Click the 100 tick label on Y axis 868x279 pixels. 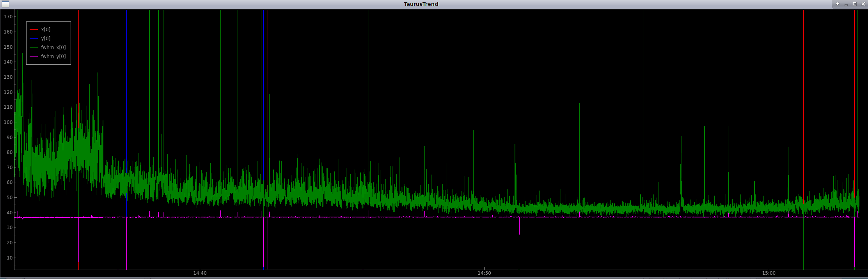pos(8,122)
